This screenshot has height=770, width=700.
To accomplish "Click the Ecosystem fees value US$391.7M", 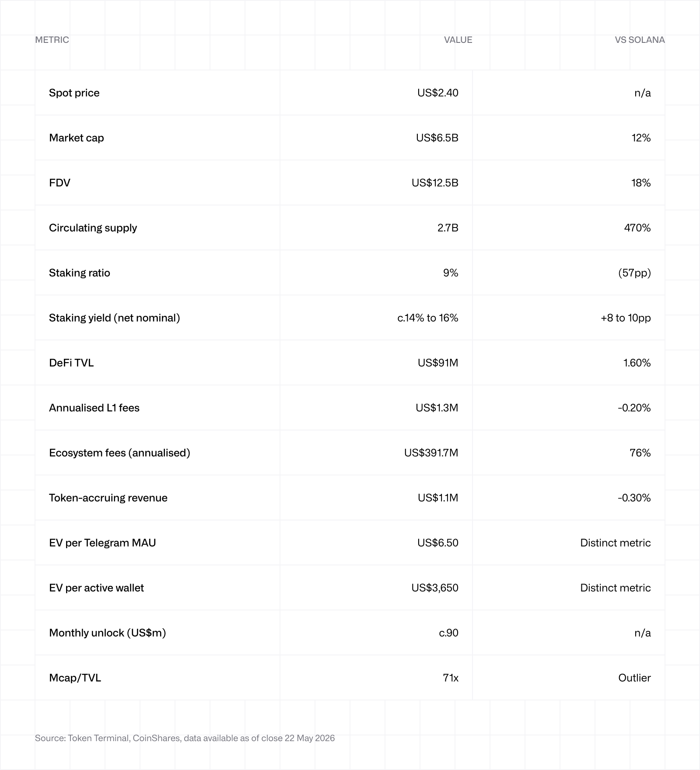I will click(431, 453).
